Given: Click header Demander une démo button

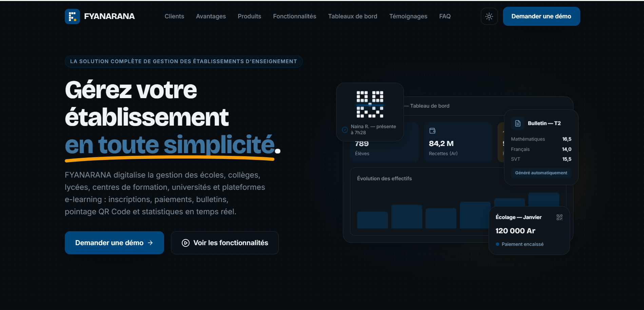Looking at the screenshot, I should (541, 16).
